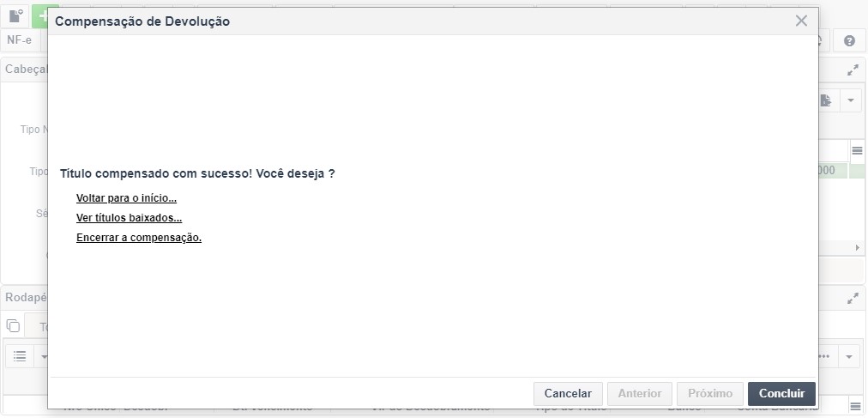Click the new document icon in top toolbar
This screenshot has width=868, height=418.
pos(16,15)
